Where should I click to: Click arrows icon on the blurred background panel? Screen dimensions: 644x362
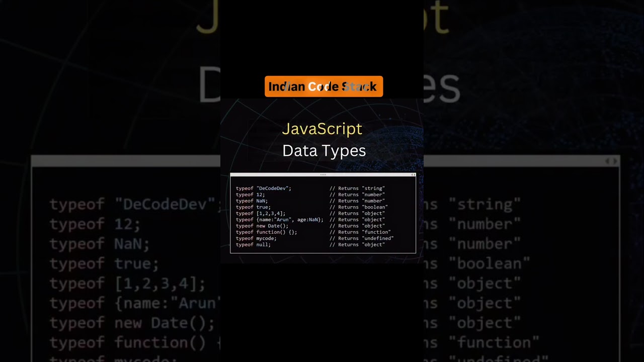tap(610, 161)
